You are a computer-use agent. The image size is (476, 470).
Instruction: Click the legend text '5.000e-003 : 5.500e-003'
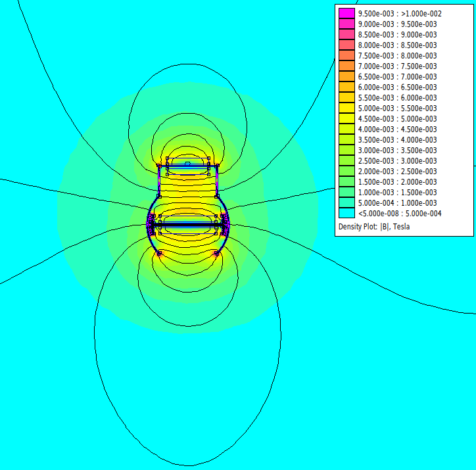click(397, 108)
